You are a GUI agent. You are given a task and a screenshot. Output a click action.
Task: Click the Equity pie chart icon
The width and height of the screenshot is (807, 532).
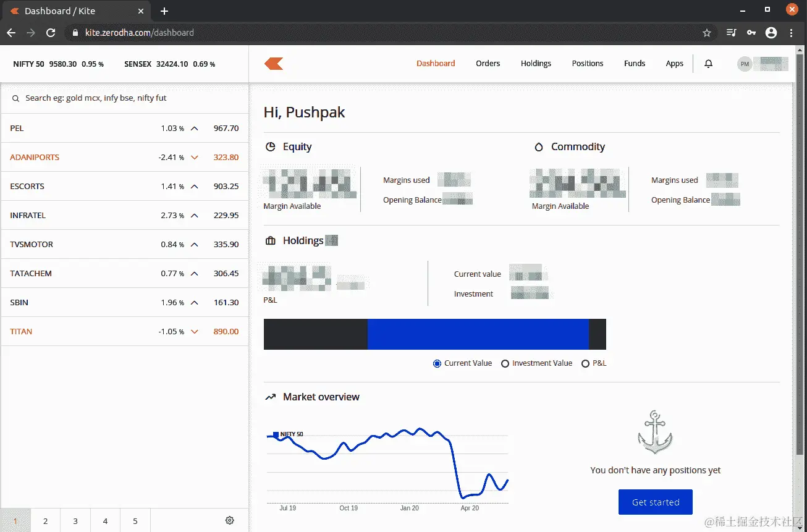270,147
